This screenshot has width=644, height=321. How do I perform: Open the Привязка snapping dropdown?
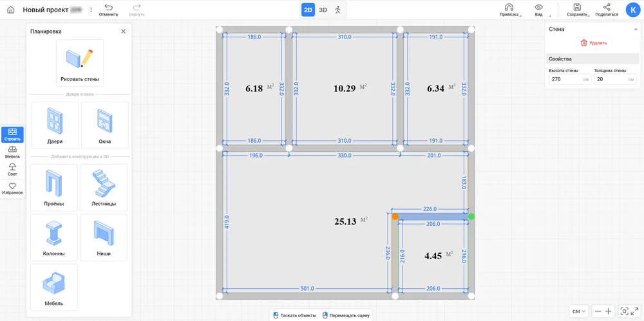click(509, 10)
